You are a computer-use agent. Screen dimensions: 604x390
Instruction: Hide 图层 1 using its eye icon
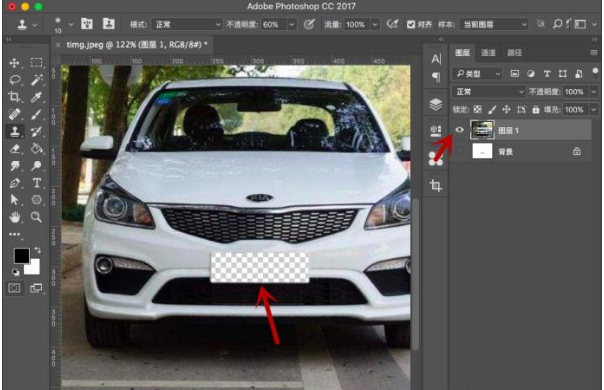459,130
